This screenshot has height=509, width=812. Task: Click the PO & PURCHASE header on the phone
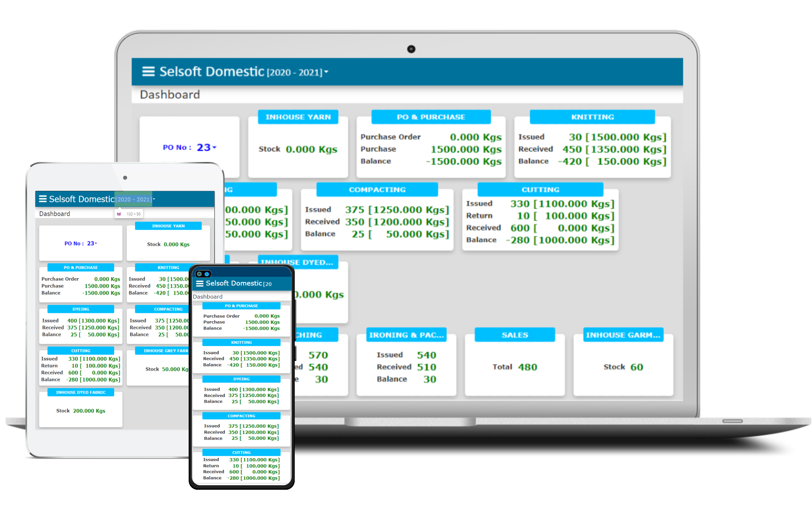[241, 306]
